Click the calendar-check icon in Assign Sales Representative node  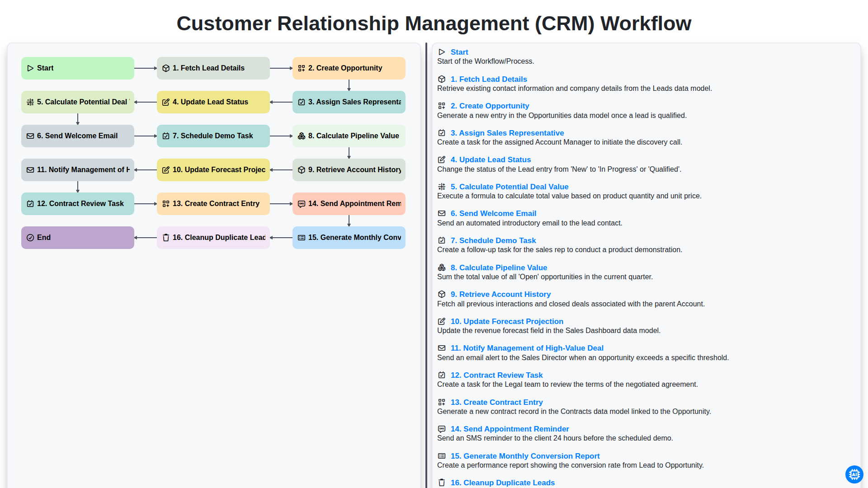coord(302,102)
